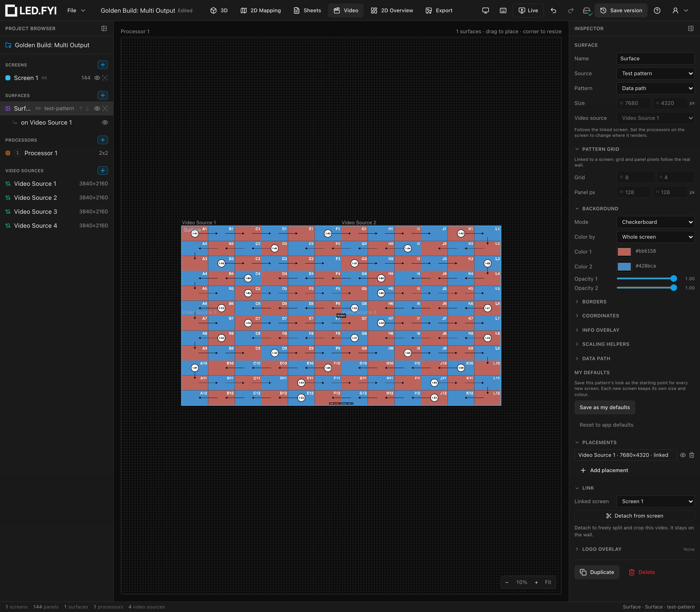
Task: Zoom in with the plus icon
Action: [536, 582]
